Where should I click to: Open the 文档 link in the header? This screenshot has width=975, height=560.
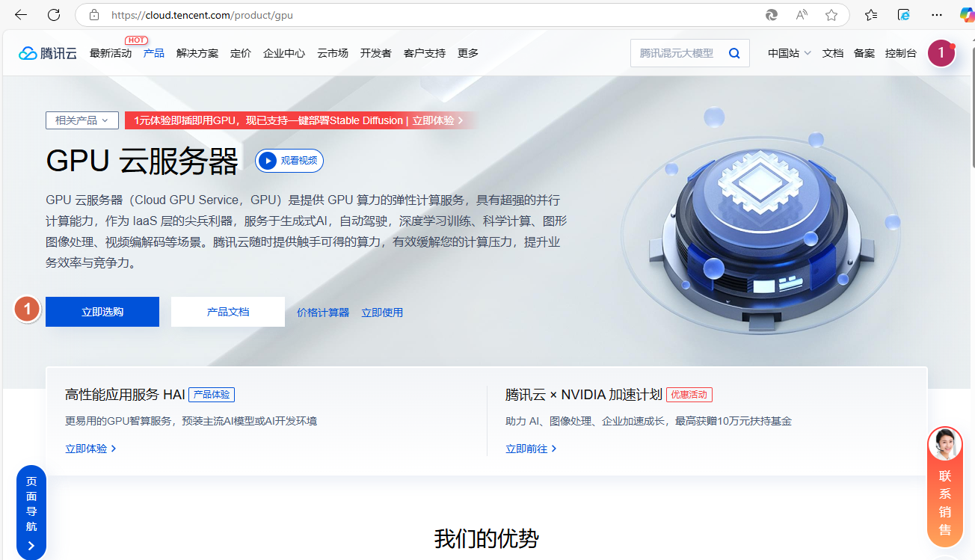[x=833, y=53]
